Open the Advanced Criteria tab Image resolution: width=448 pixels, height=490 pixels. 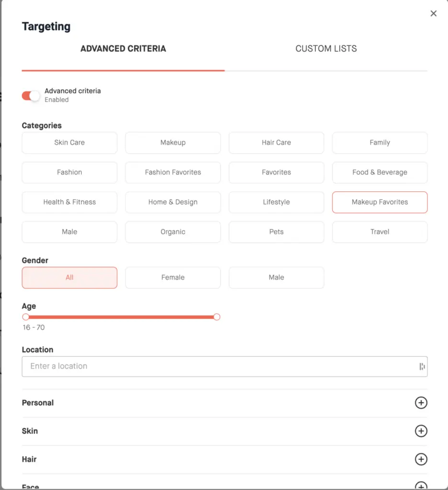tap(123, 49)
